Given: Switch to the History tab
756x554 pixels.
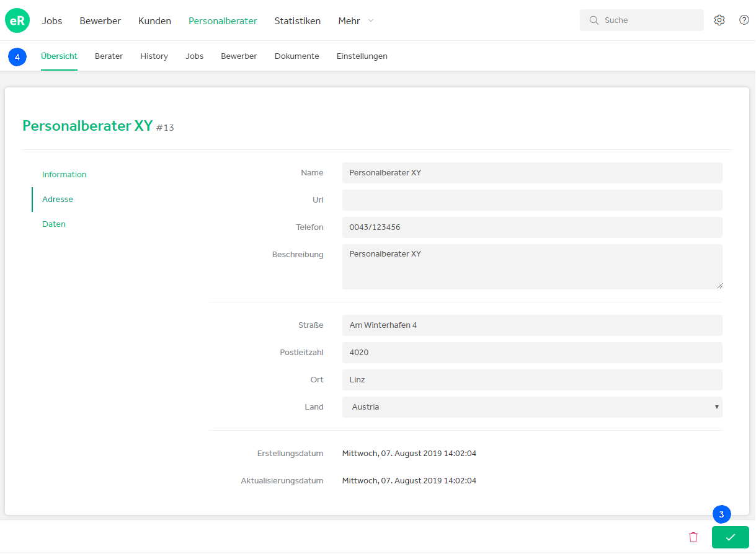Looking at the screenshot, I should point(154,56).
